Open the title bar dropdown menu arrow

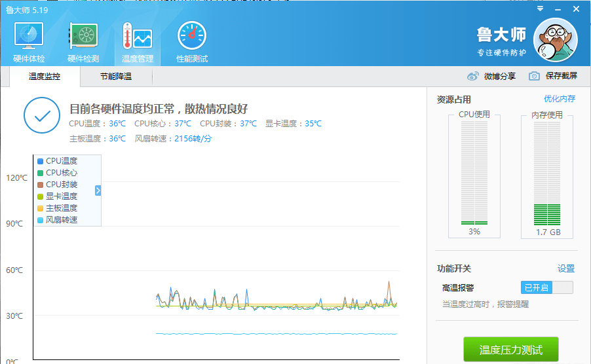click(x=540, y=9)
